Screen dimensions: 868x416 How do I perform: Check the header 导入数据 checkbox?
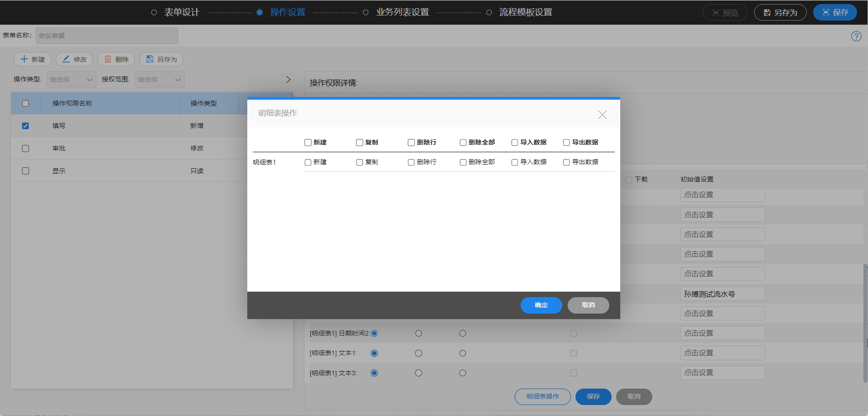point(515,143)
